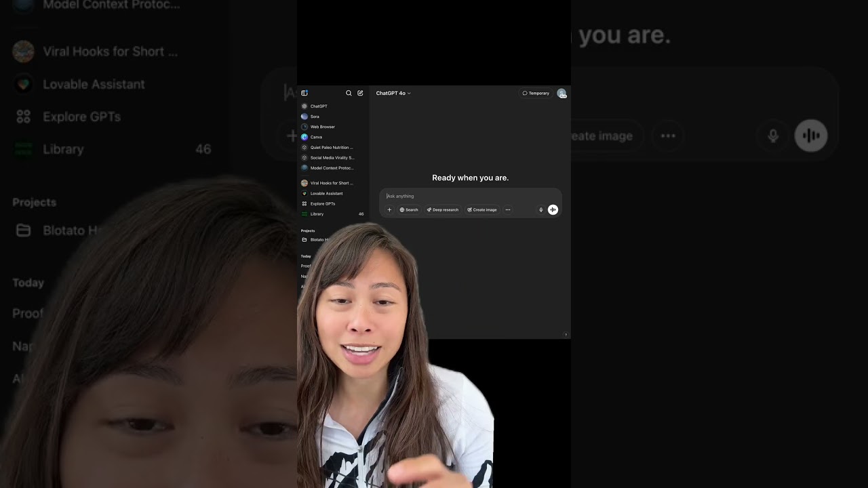Click the Library icon in center sidebar
The height and width of the screenshot is (488, 868).
(x=304, y=213)
